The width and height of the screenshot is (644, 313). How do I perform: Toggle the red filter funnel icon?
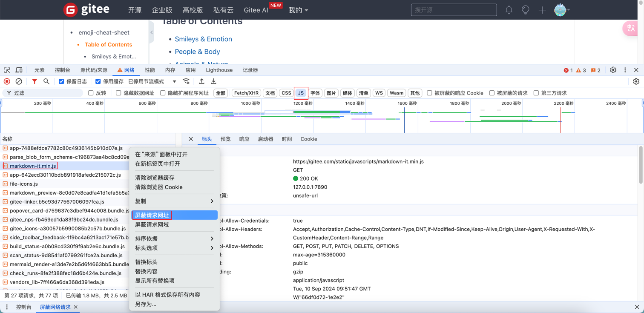click(34, 81)
